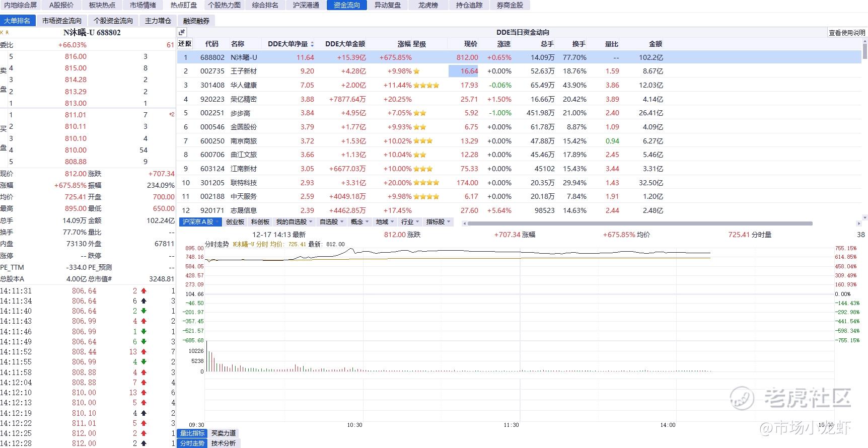
Task: Click the highlighted 16.64 price cell
Action: (x=463, y=71)
